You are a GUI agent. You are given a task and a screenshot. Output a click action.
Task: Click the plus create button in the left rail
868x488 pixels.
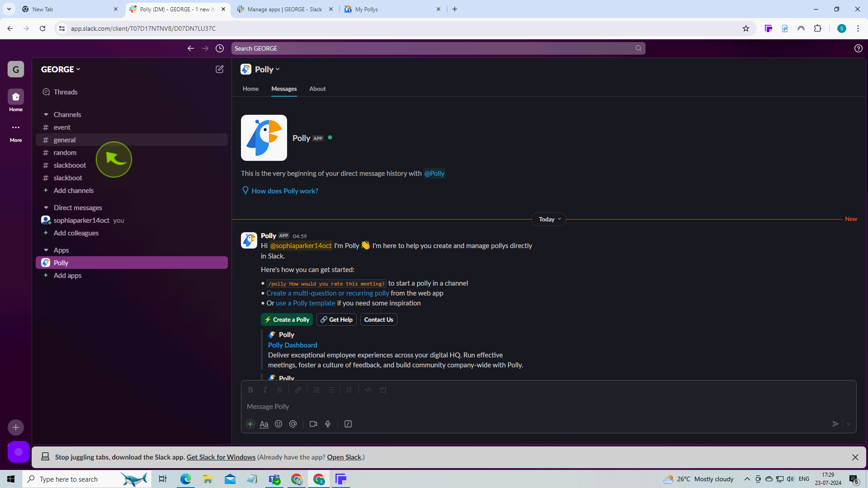click(16, 427)
